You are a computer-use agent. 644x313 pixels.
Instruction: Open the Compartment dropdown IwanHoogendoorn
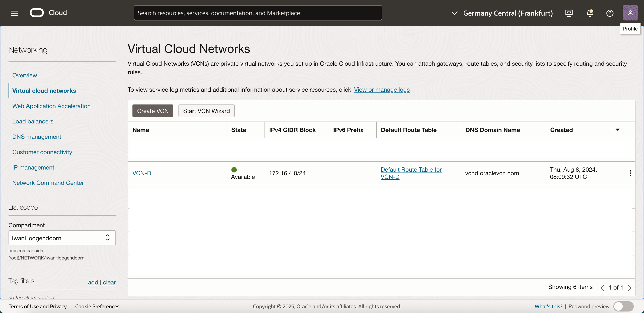coord(62,238)
